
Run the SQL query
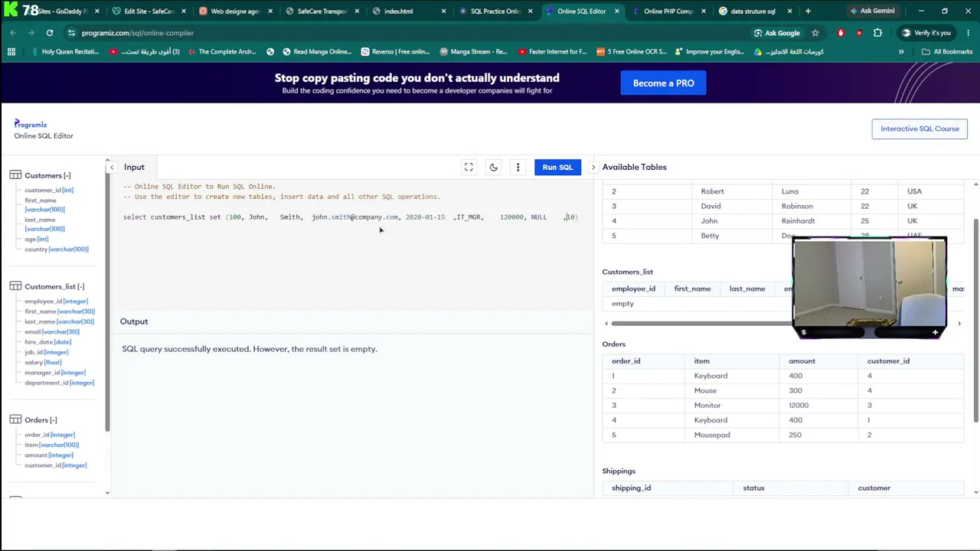(557, 167)
